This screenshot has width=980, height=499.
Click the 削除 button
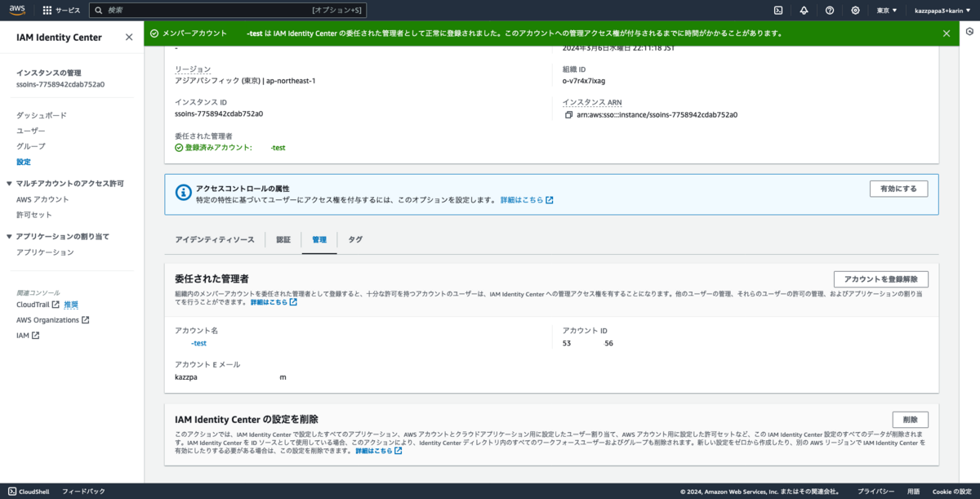point(911,420)
